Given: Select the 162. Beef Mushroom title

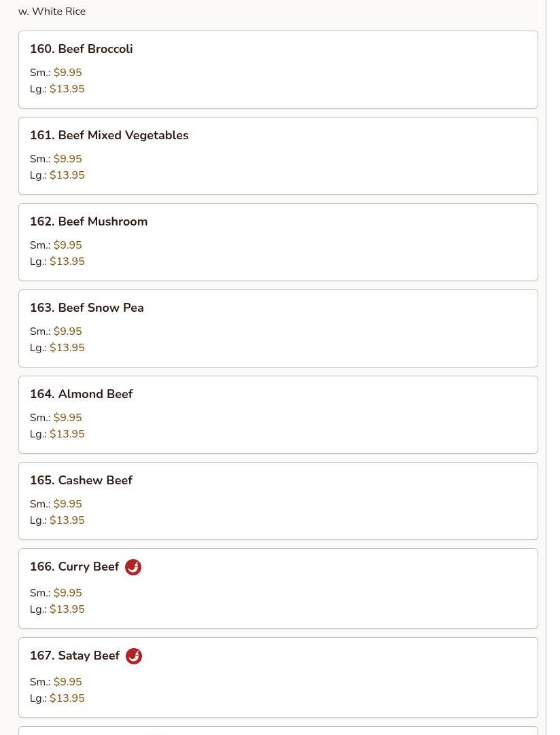Looking at the screenshot, I should tap(88, 221).
